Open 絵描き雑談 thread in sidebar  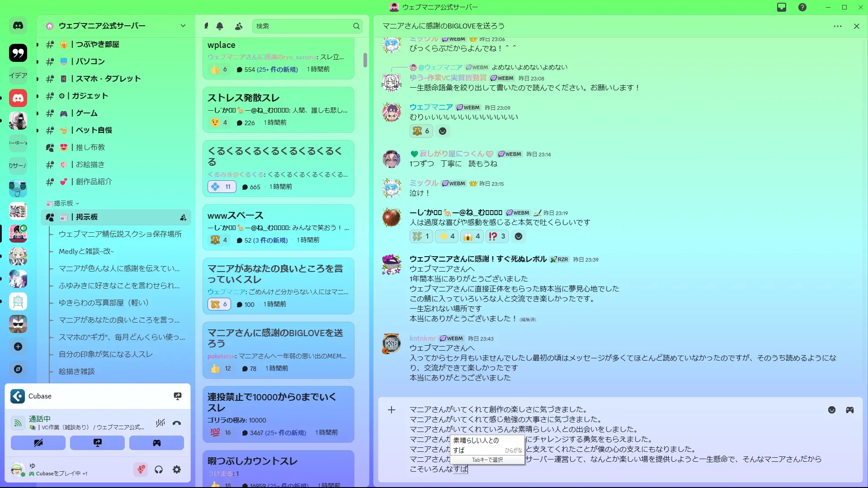pyautogui.click(x=77, y=371)
